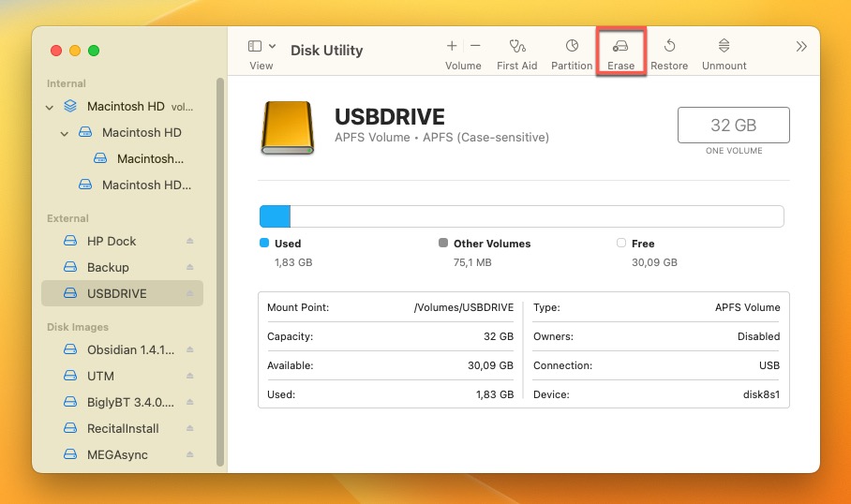Viewport: 851px width, 504px height.
Task: Collapse the Macintosh HD volume group
Action: pyautogui.click(x=50, y=108)
